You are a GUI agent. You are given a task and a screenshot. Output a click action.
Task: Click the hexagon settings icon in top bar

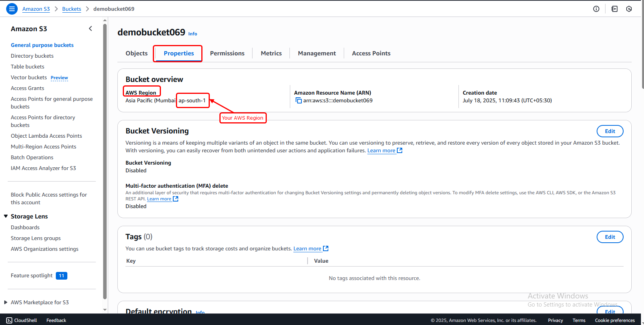[x=629, y=9]
